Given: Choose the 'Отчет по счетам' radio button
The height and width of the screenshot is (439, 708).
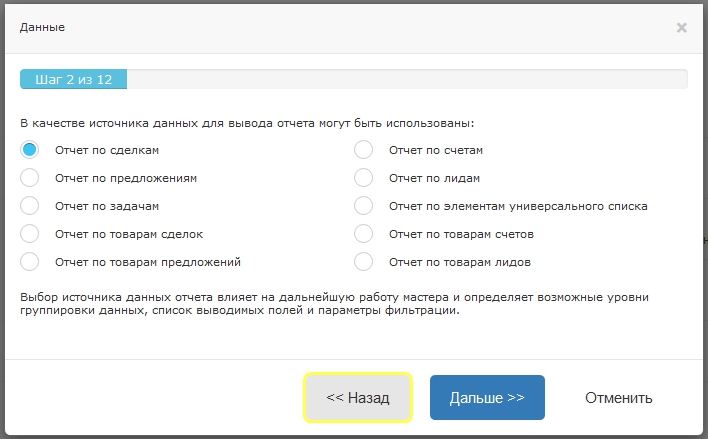Looking at the screenshot, I should (364, 150).
